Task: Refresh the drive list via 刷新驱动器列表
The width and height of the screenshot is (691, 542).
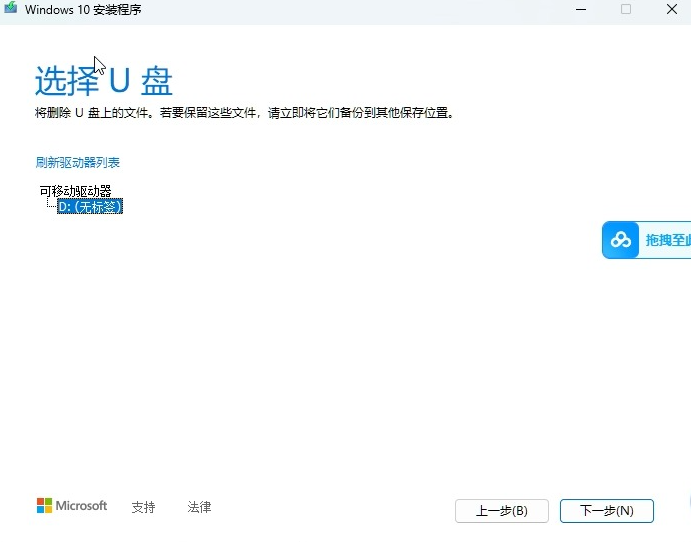Action: (x=78, y=162)
